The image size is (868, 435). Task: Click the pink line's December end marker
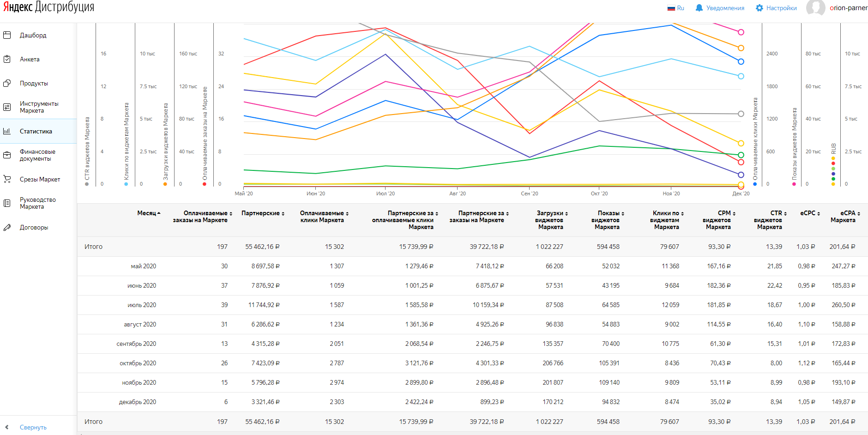pos(741,32)
